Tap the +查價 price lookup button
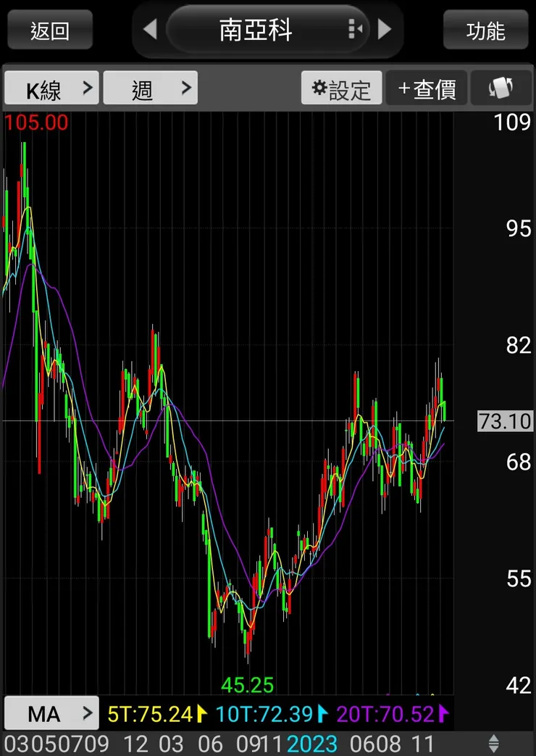 427,88
